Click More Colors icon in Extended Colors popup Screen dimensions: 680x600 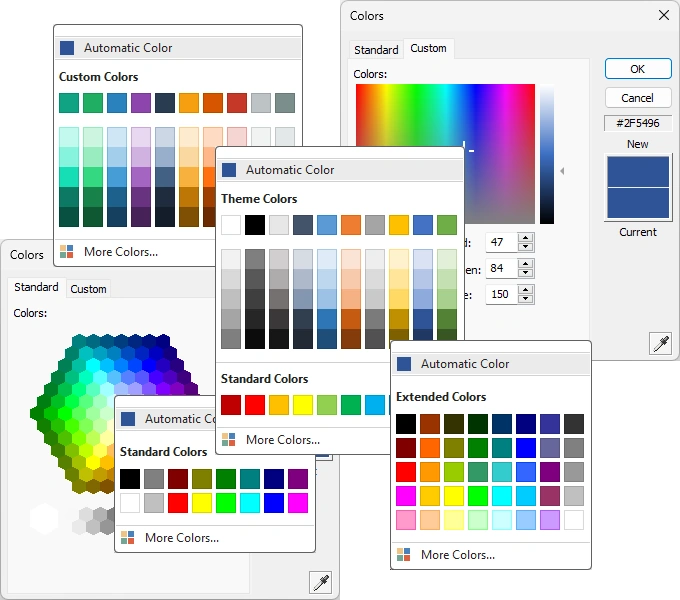point(403,554)
